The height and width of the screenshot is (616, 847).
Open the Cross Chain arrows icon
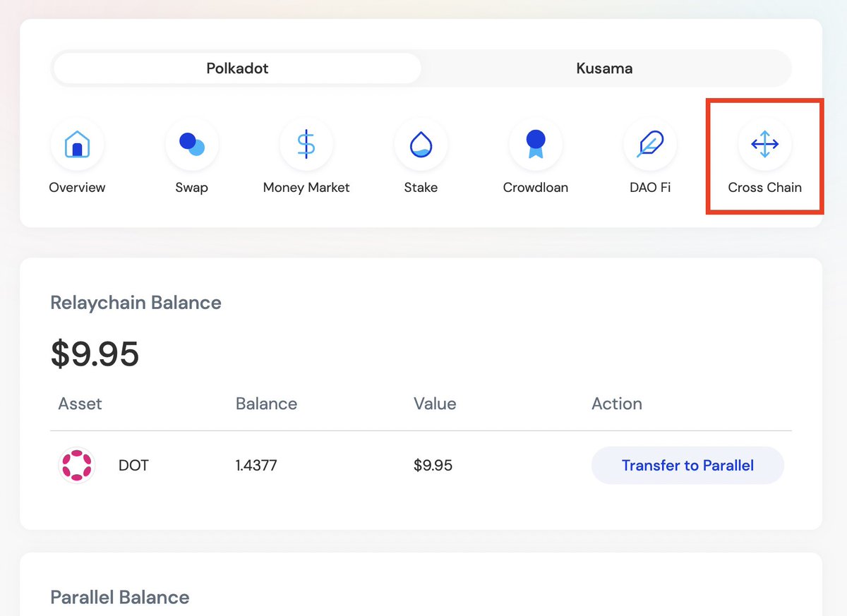pyautogui.click(x=765, y=145)
